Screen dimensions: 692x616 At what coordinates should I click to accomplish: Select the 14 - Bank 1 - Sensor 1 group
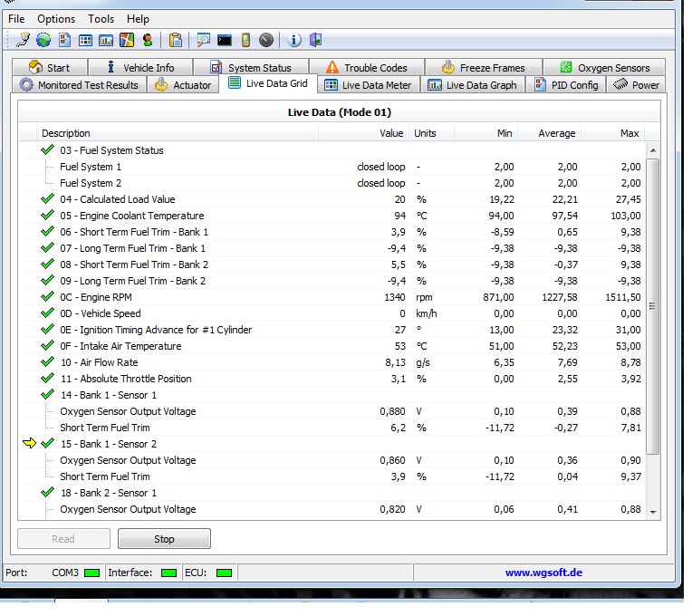(108, 395)
